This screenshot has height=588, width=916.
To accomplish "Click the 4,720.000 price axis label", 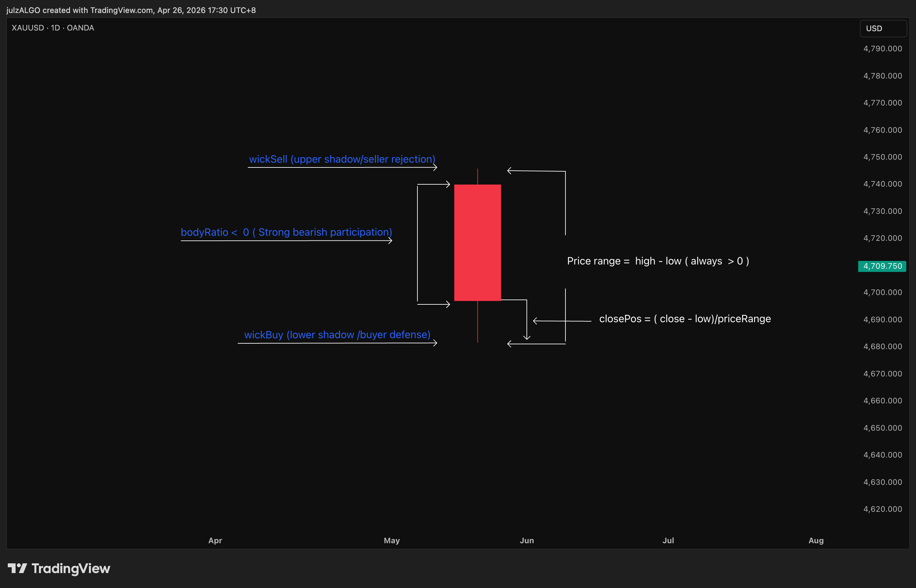I will tap(883, 238).
